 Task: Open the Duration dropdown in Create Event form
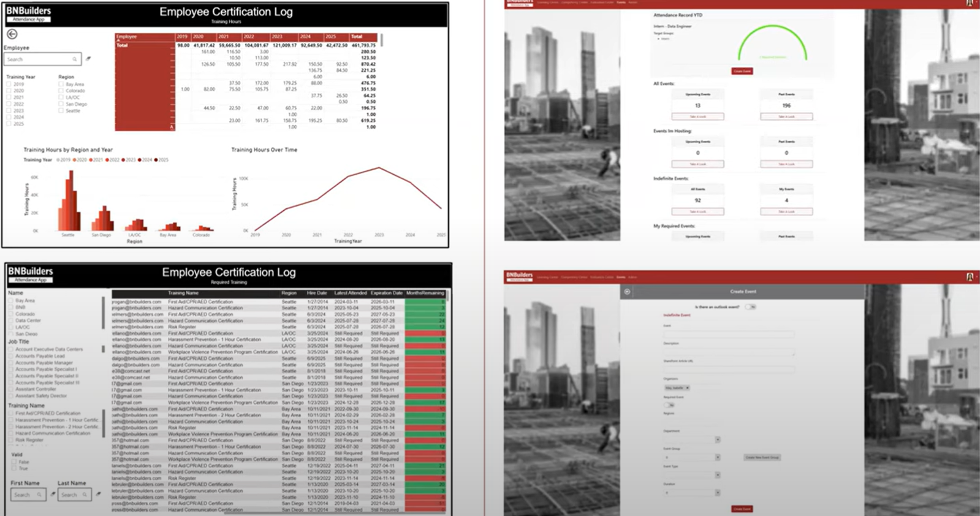tap(717, 492)
